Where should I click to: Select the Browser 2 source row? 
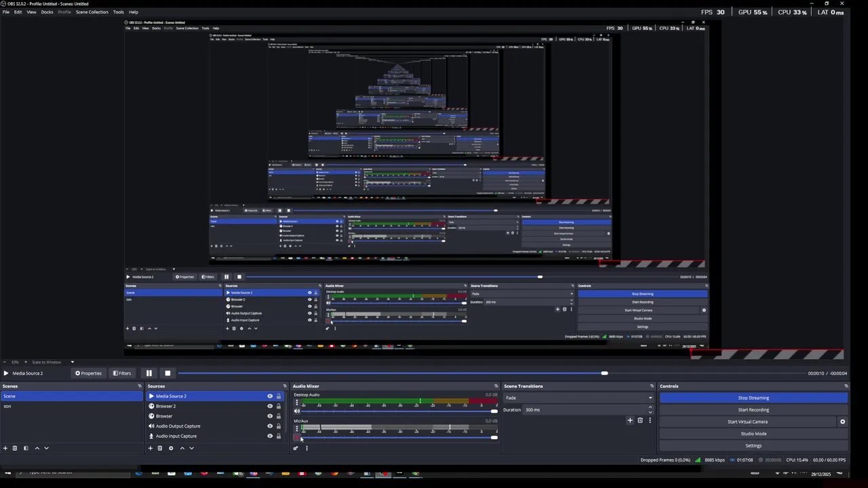coord(215,406)
